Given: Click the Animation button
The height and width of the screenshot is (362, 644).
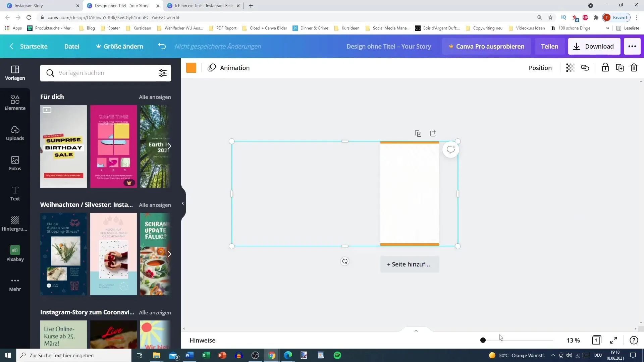Looking at the screenshot, I should (x=229, y=68).
